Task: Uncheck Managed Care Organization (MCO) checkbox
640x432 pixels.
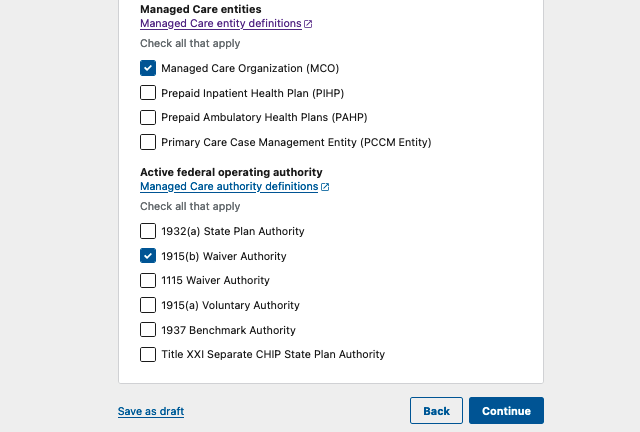Action: (148, 68)
